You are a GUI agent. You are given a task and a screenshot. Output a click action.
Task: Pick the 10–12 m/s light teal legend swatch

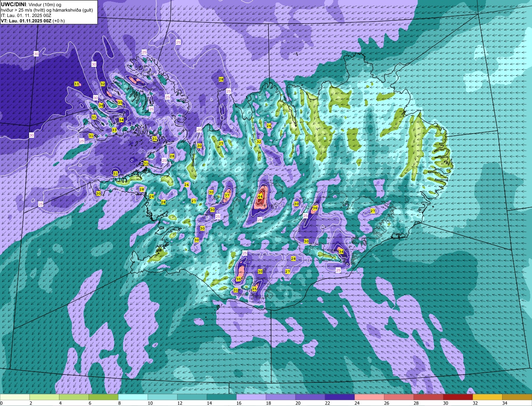click(x=163, y=397)
